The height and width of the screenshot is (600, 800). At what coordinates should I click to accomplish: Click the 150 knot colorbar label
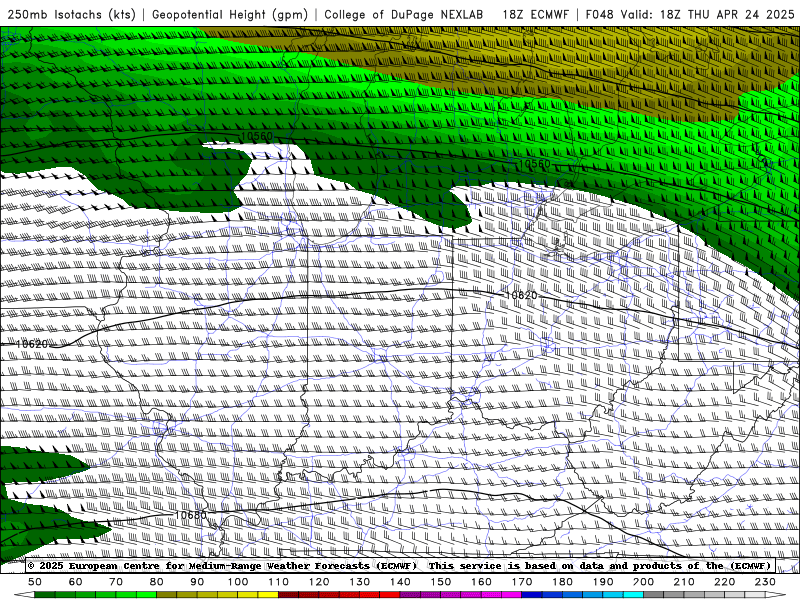(x=441, y=582)
